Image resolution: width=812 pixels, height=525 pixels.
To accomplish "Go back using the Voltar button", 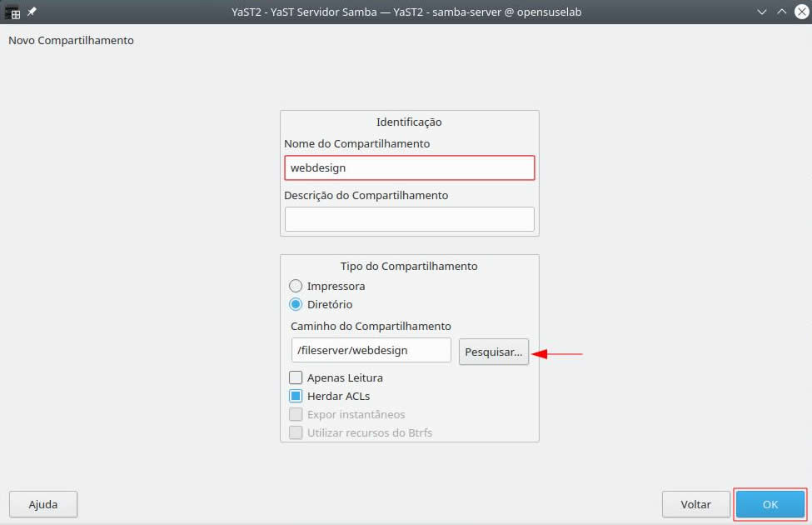I will pos(695,504).
